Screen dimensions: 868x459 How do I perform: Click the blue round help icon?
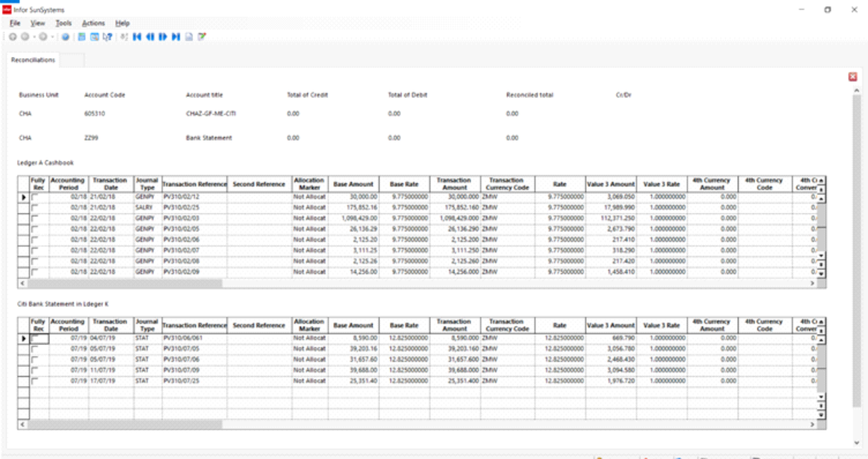pos(66,37)
